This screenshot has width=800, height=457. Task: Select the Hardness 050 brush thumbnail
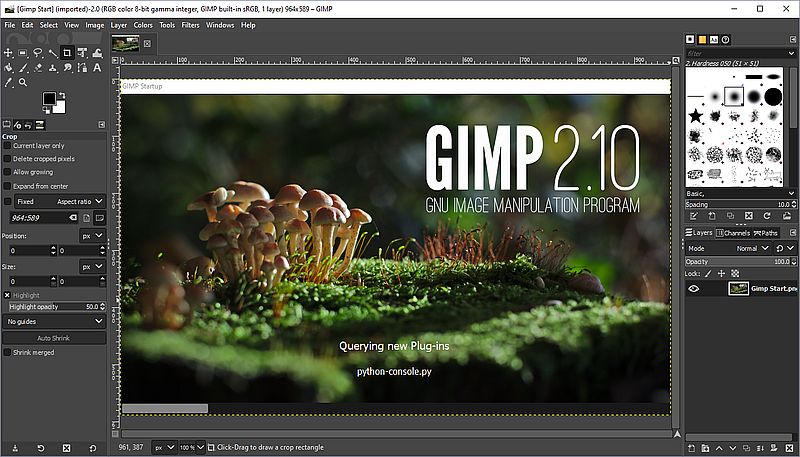734,96
